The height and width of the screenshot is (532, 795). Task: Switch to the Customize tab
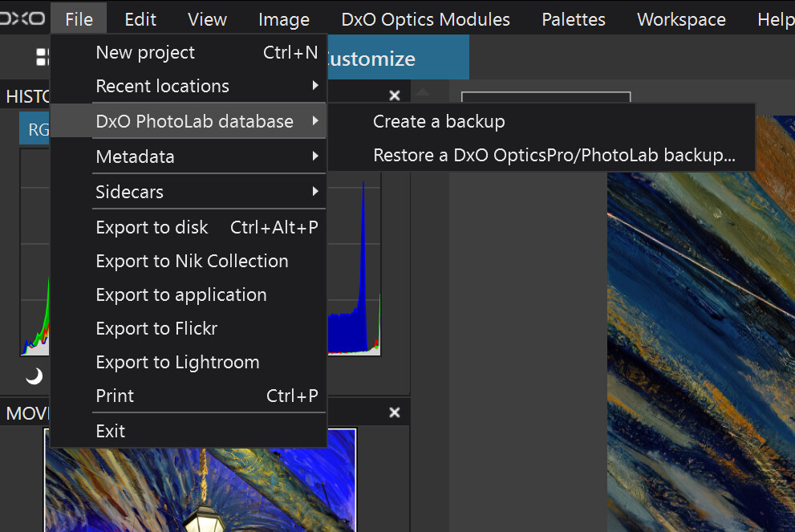click(x=398, y=59)
